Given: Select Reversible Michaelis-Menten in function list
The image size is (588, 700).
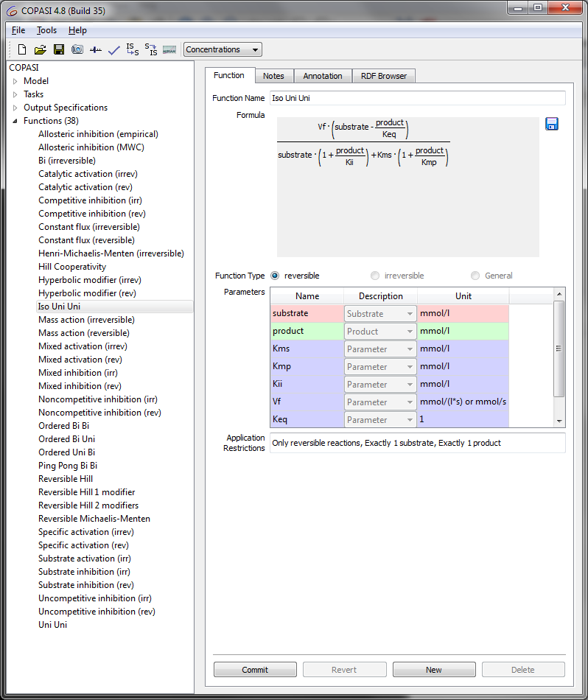Looking at the screenshot, I should [94, 519].
